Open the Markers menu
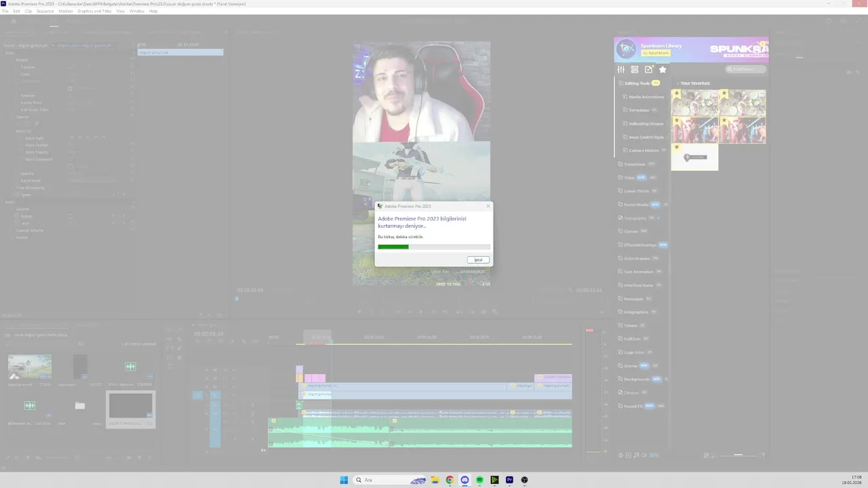Viewport: 868px width, 488px height. tap(66, 12)
